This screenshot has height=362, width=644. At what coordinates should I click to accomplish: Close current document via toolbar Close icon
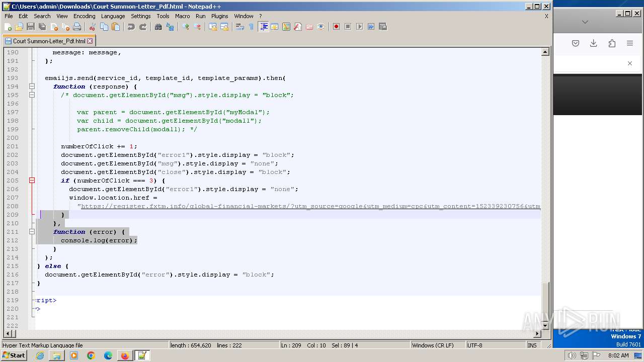[x=54, y=27]
